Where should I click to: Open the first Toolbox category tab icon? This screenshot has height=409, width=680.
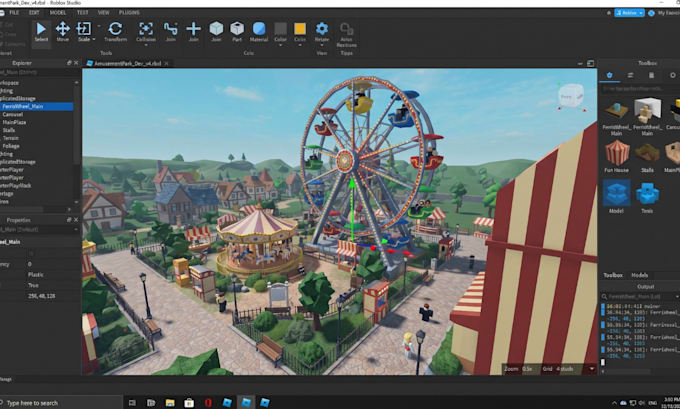(609, 75)
